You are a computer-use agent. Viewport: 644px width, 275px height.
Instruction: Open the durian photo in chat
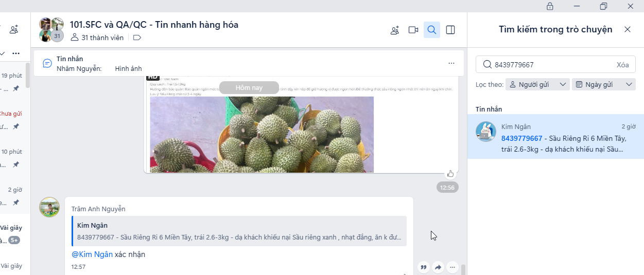(x=262, y=135)
